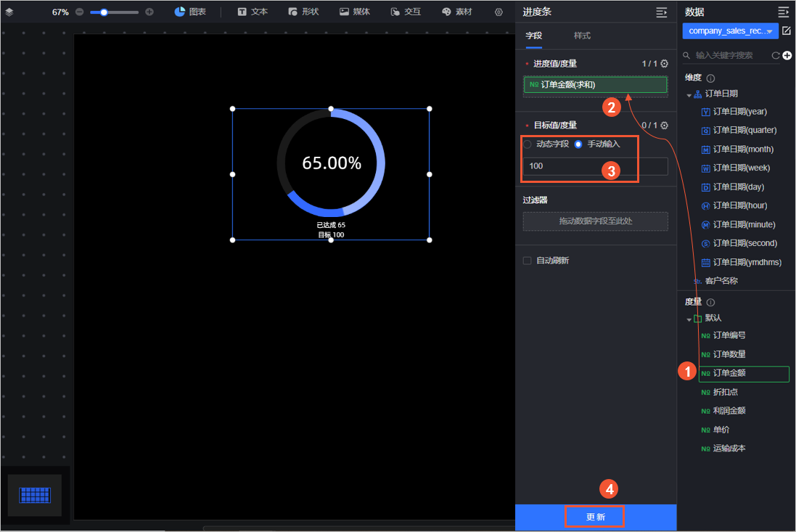
Task: Select 订单日期(week) dimension
Action: point(736,168)
